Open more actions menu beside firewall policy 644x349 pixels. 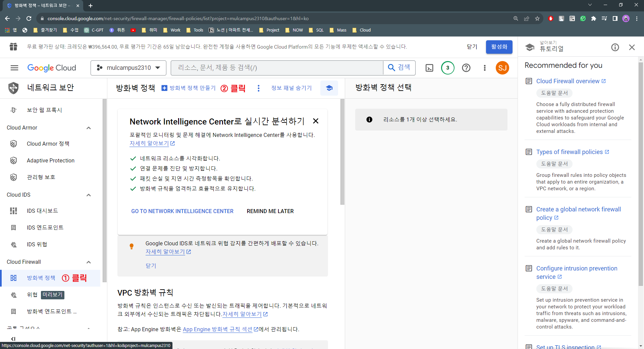click(258, 88)
